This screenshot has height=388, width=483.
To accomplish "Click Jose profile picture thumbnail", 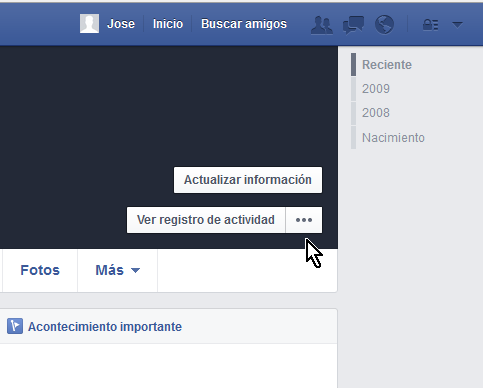I will [89, 24].
